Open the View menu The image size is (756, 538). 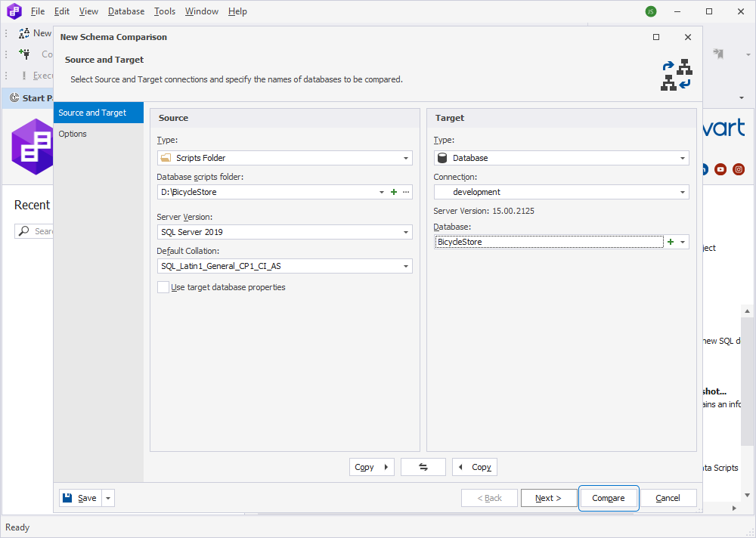(x=88, y=11)
